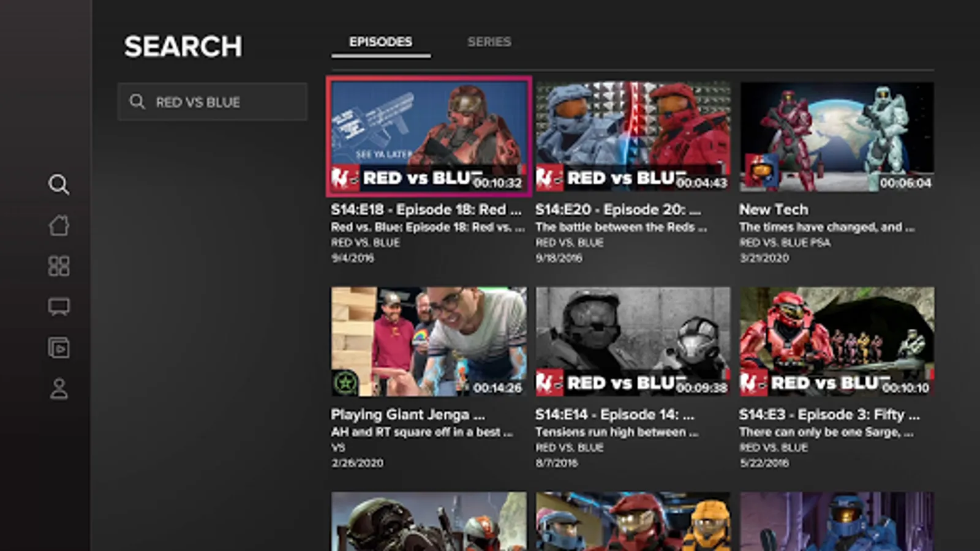Click the 00:04:43 duration label
The height and width of the screenshot is (551, 980).
coord(702,182)
